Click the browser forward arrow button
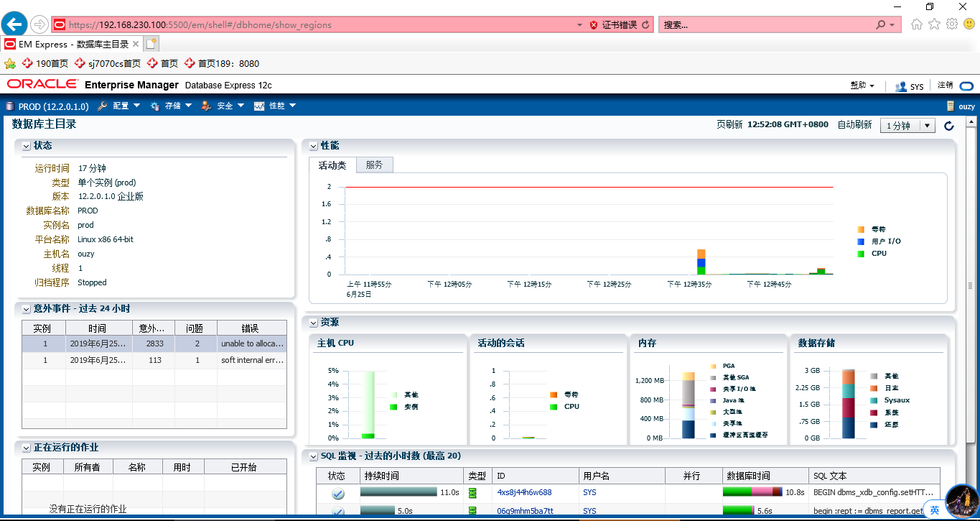Image resolution: width=980 pixels, height=521 pixels. [39, 24]
